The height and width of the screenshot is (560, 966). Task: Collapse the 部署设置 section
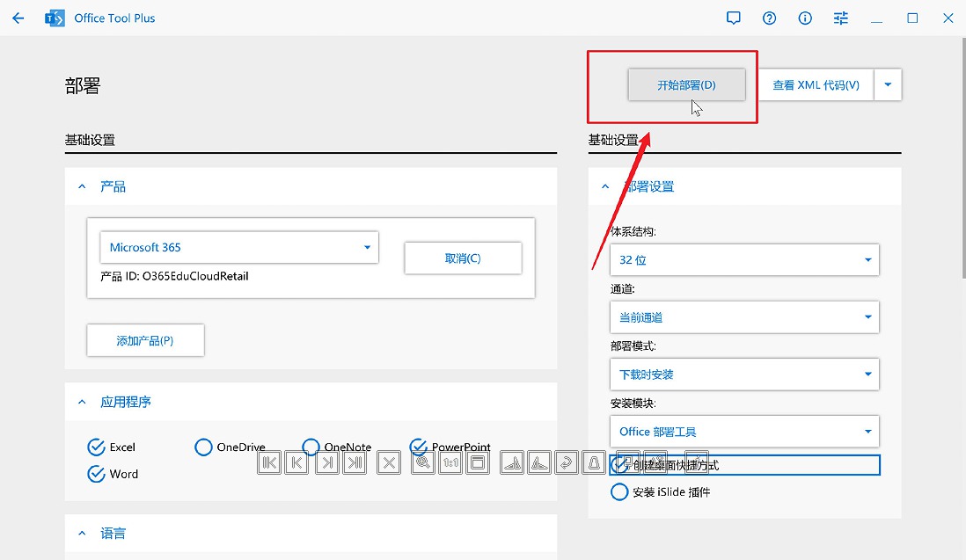pyautogui.click(x=605, y=186)
